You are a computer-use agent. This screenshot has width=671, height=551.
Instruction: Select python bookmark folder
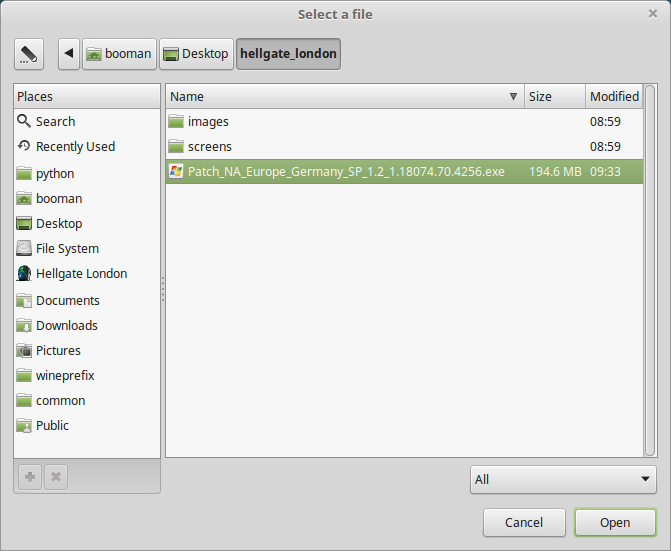[87, 174]
